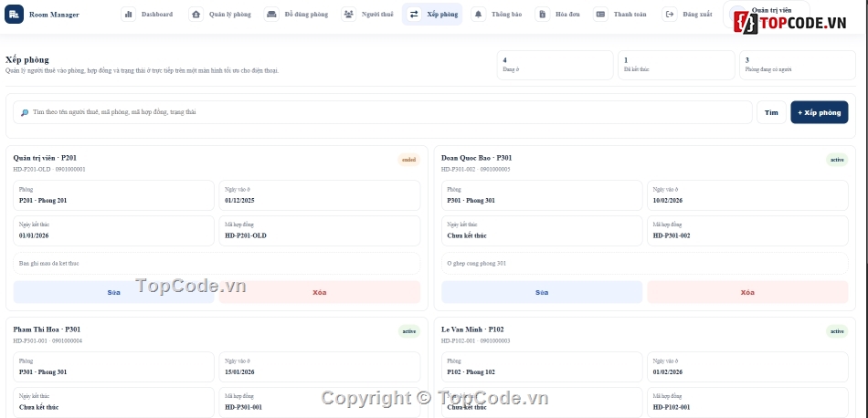Viewport: 868px width, 418px height.
Task: Open the Hóa đơn menu label
Action: [x=567, y=15]
